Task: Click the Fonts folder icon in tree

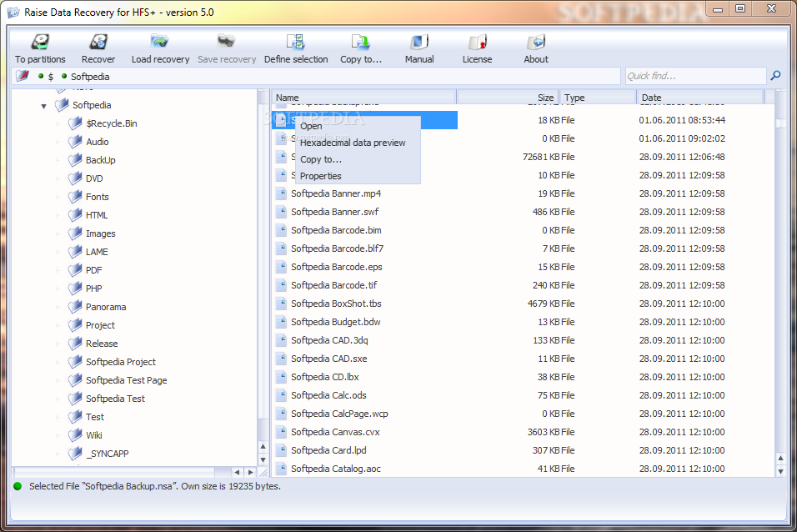Action: coord(75,196)
